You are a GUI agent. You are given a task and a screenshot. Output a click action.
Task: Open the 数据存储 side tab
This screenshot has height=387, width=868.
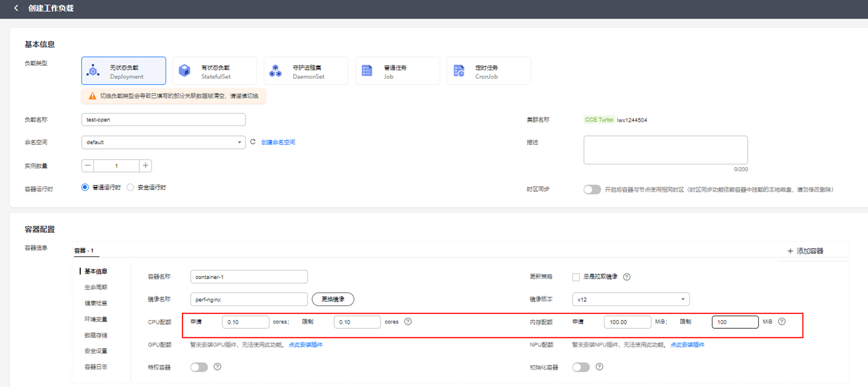[x=96, y=335]
